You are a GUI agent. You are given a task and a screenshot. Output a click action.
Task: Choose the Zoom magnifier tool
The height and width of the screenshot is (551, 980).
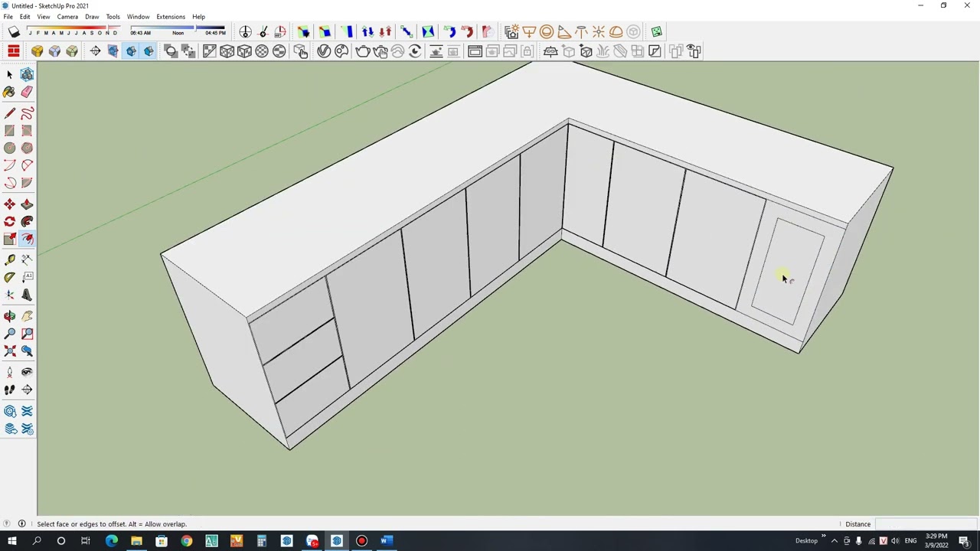[9, 334]
